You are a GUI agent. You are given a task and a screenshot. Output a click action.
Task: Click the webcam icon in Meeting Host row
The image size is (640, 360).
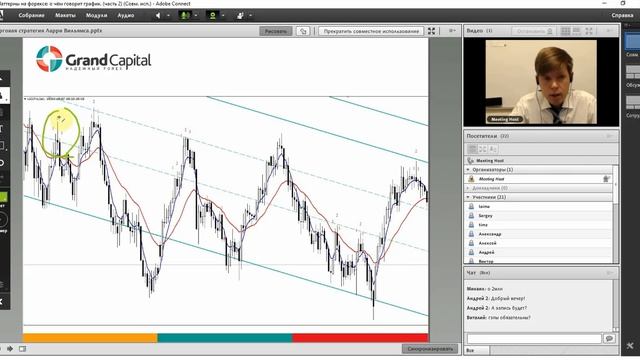click(x=606, y=179)
